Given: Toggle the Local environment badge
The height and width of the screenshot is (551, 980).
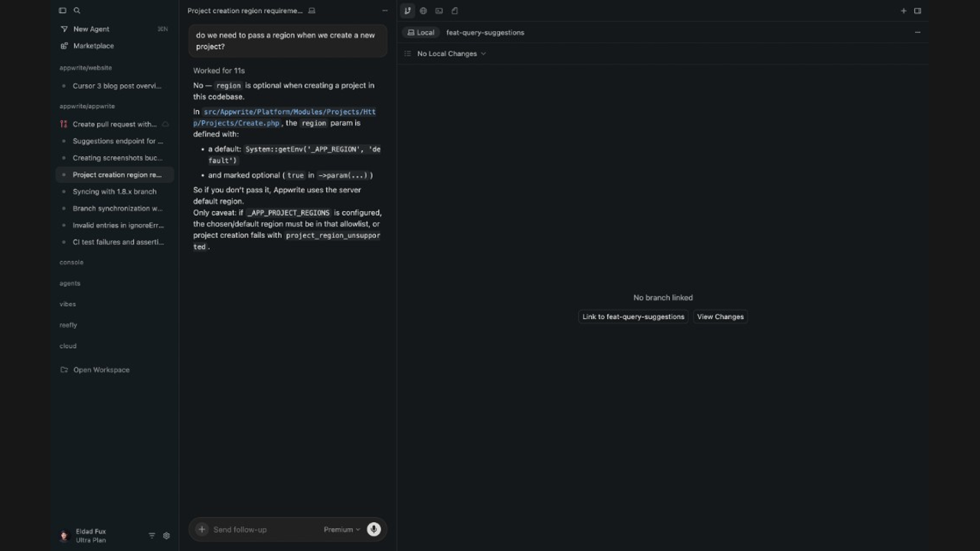Looking at the screenshot, I should (420, 32).
